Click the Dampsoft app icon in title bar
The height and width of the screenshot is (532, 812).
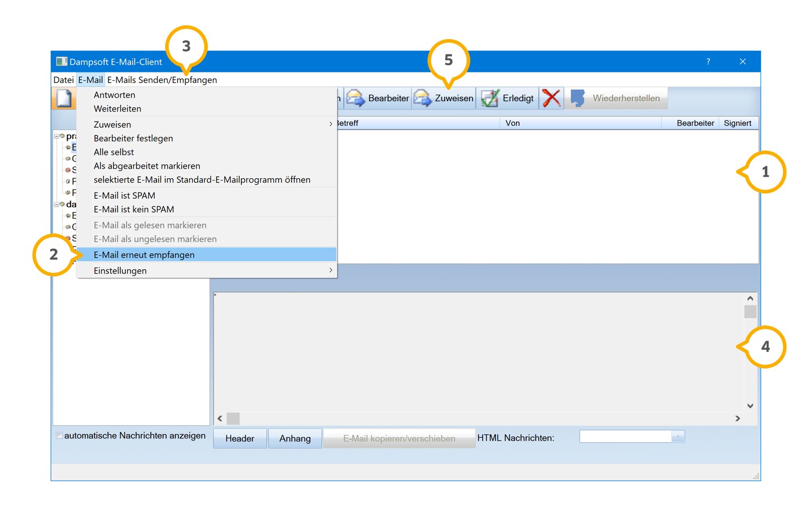[62, 61]
